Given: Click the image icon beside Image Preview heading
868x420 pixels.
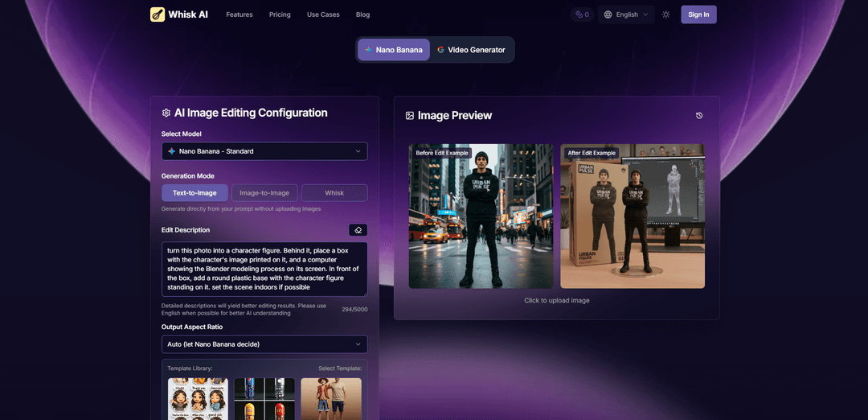Looking at the screenshot, I should (410, 116).
